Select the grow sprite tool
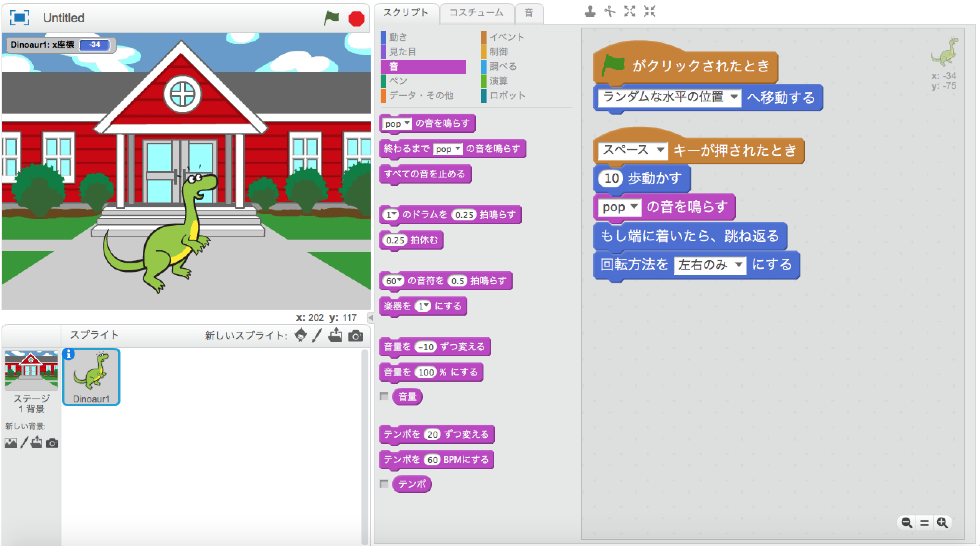This screenshot has height=546, width=980. 629,12
